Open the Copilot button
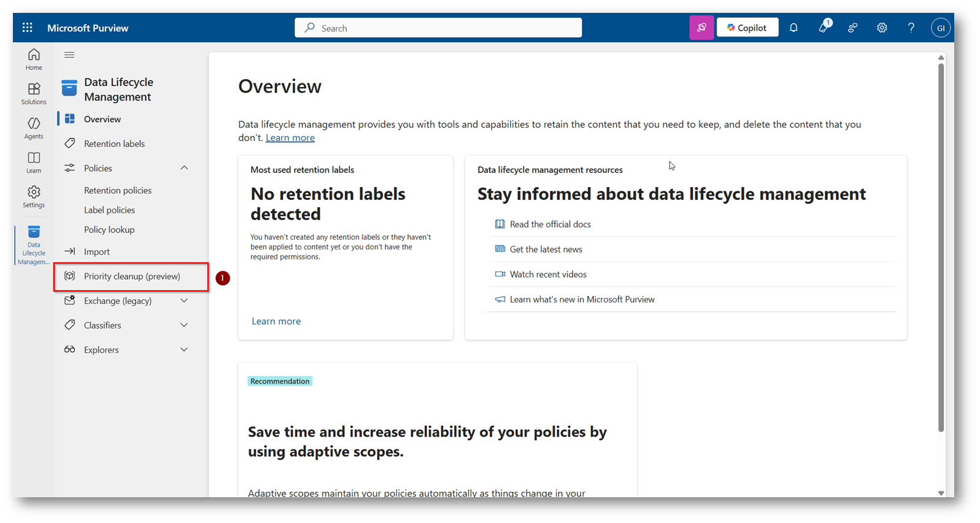 coord(747,28)
